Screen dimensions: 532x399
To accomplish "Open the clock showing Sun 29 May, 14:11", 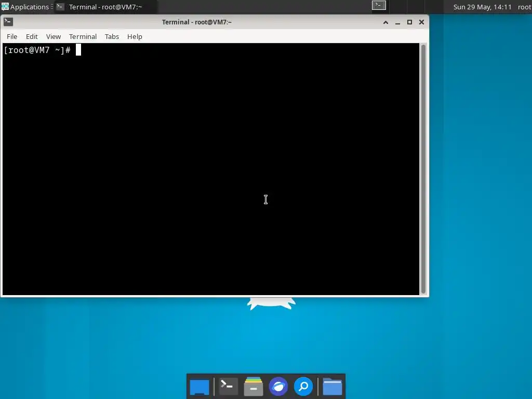I will point(482,7).
